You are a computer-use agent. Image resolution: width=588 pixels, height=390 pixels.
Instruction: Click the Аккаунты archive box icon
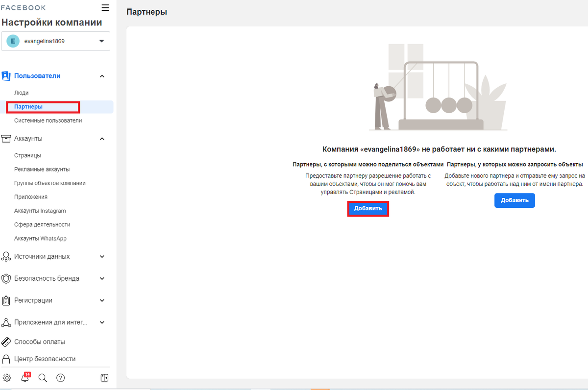(x=6, y=139)
